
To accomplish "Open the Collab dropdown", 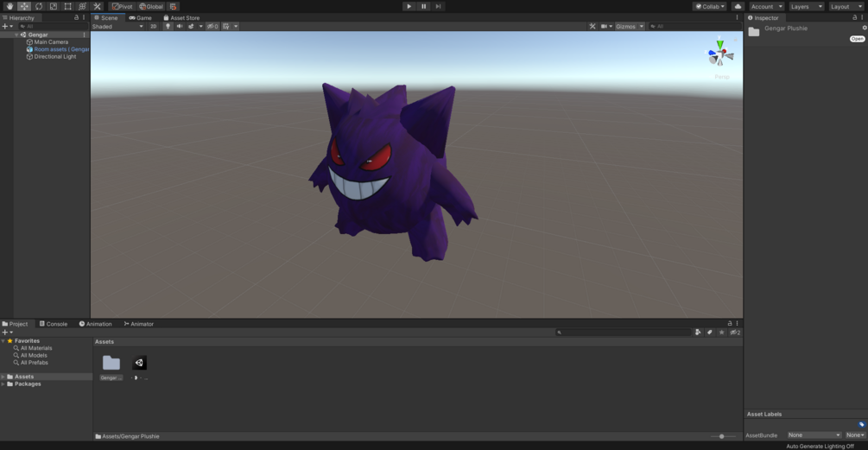I will 710,6.
